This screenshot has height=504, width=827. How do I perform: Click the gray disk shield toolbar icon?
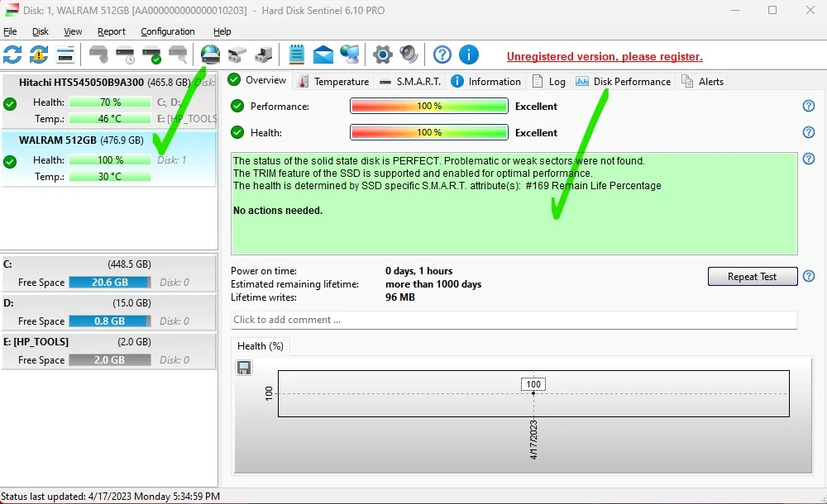pyautogui.click(x=98, y=55)
